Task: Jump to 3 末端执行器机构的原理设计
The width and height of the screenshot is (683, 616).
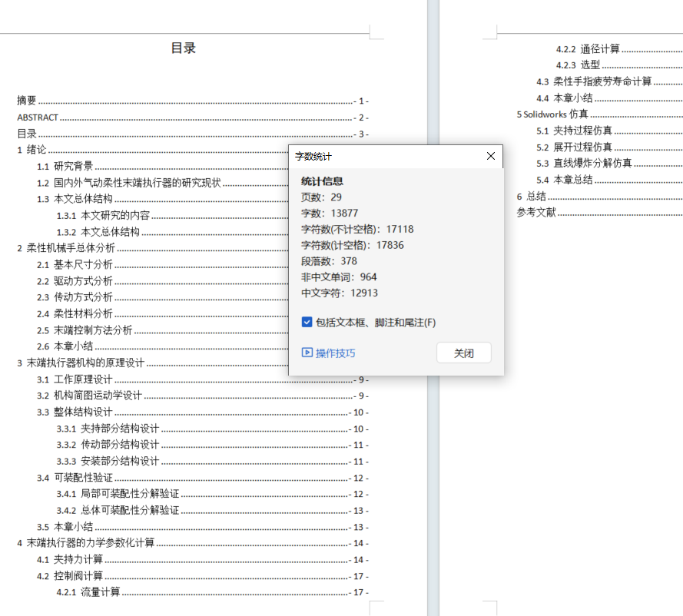Action: click(x=152, y=363)
